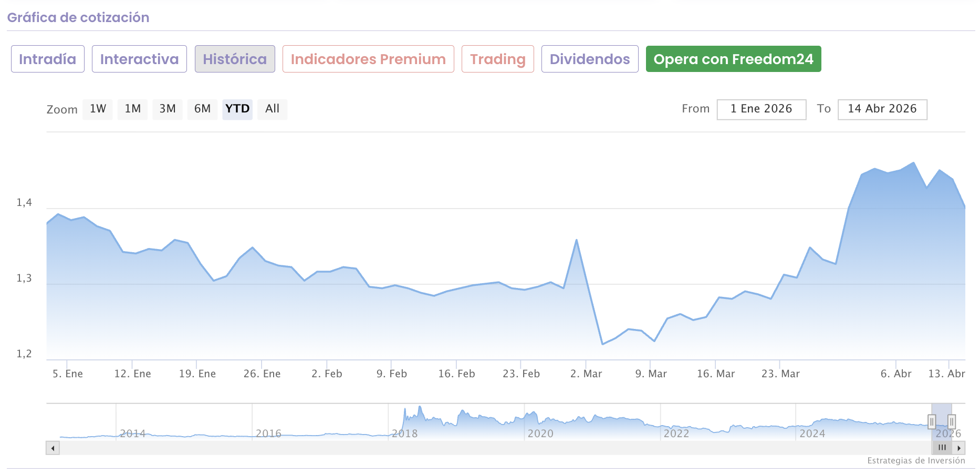The width and height of the screenshot is (980, 475).
Task: Set chart zoom to 1W
Action: click(x=98, y=109)
